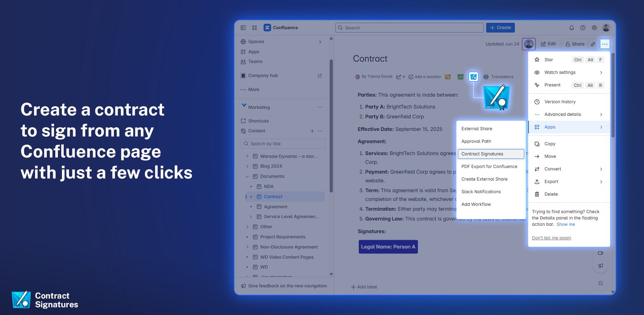Open the user profile avatar in top bar

tap(606, 28)
